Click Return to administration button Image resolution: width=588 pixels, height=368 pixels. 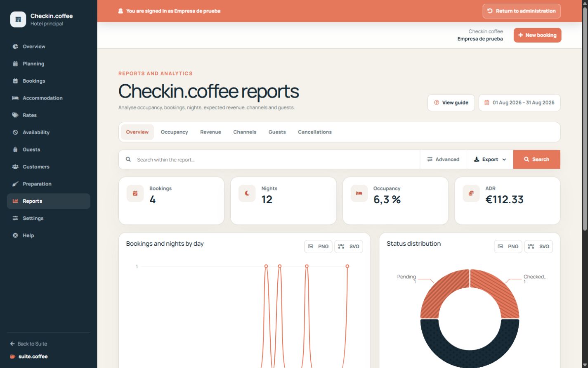(x=522, y=11)
